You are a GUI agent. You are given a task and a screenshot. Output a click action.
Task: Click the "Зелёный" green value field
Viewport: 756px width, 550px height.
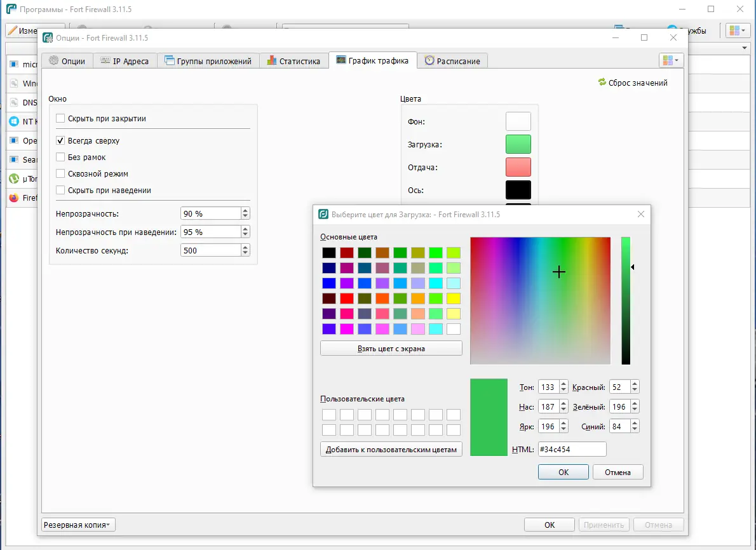tap(619, 407)
